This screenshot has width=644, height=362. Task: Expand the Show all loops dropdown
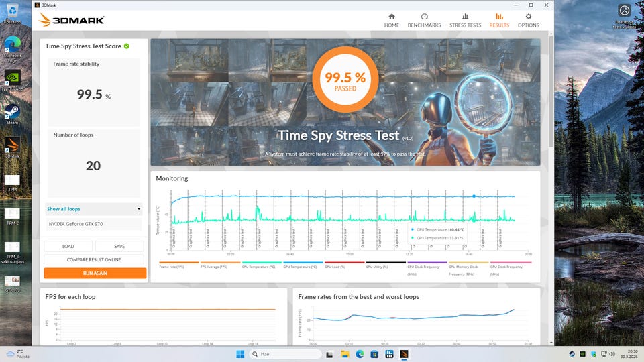pos(94,209)
